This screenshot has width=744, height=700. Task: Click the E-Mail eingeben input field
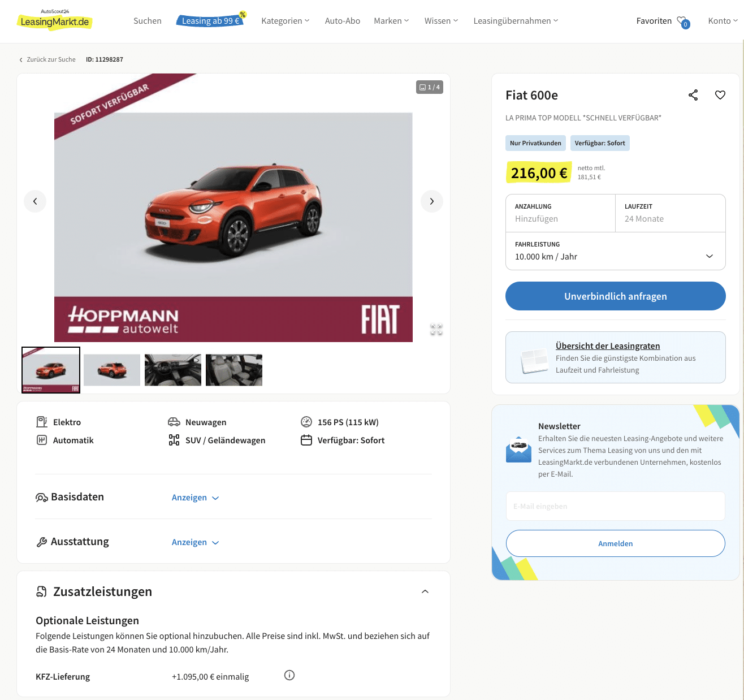(x=616, y=506)
